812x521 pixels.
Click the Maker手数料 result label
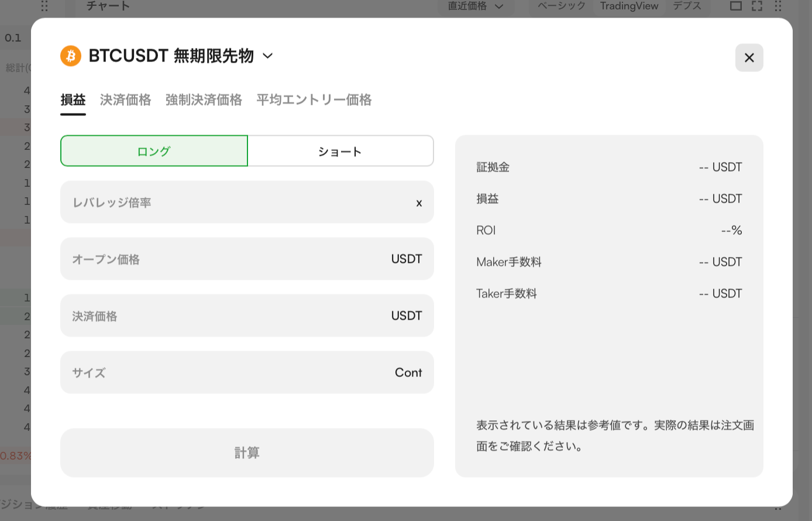click(x=509, y=262)
